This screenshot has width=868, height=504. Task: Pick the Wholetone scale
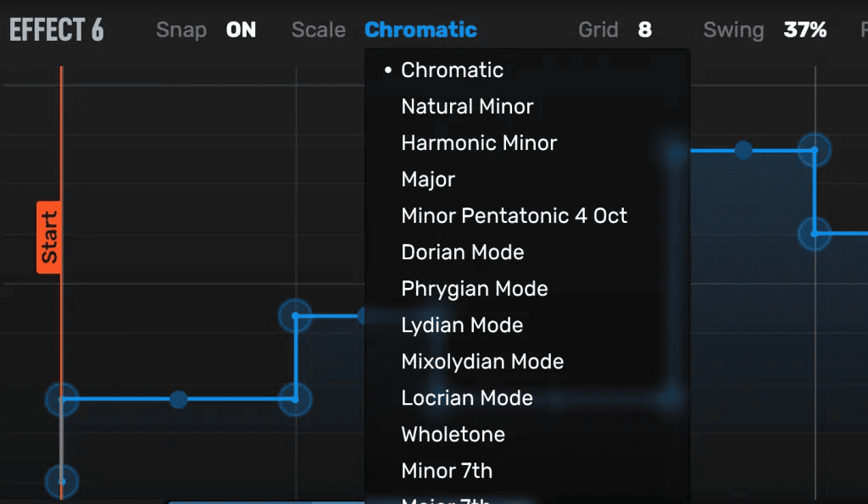(x=453, y=435)
